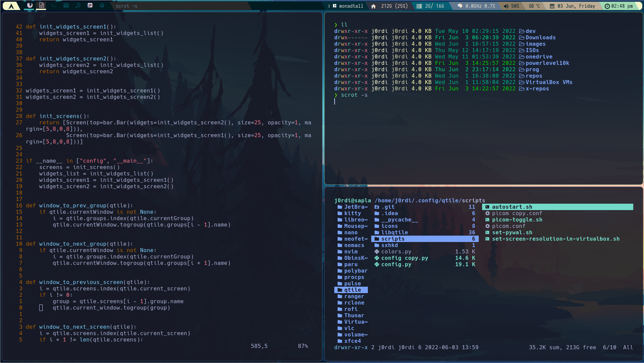
Task: Click the memory usage 2G/16G widget
Action: click(x=430, y=6)
